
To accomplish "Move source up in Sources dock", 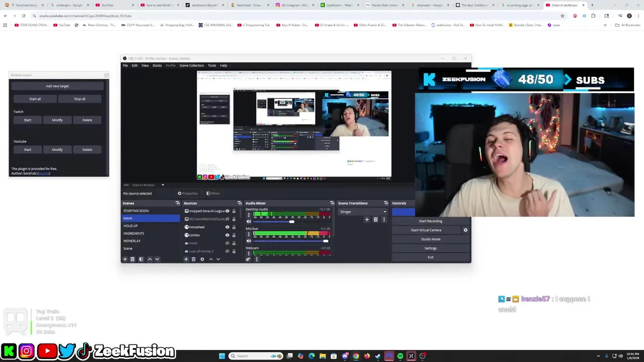I will (x=211, y=259).
